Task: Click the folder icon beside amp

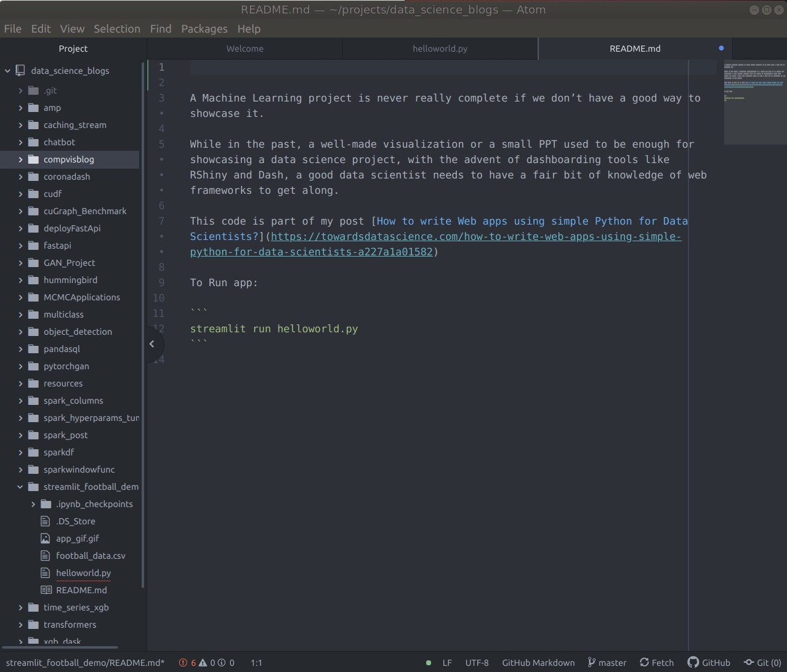Action: pos(33,108)
